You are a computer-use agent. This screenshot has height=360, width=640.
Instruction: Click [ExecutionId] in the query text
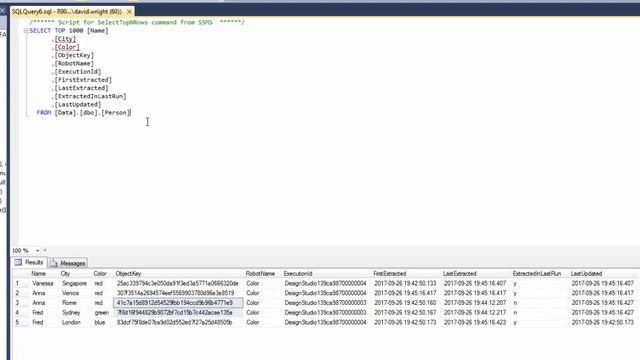coord(78,71)
